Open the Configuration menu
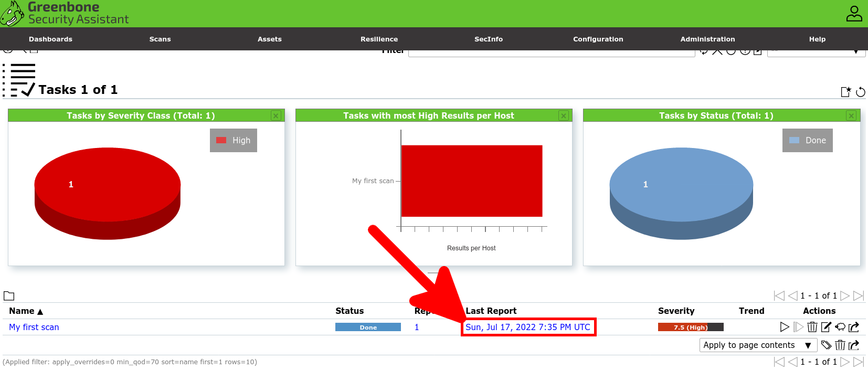Screen dimensions: 868x370 tap(598, 39)
